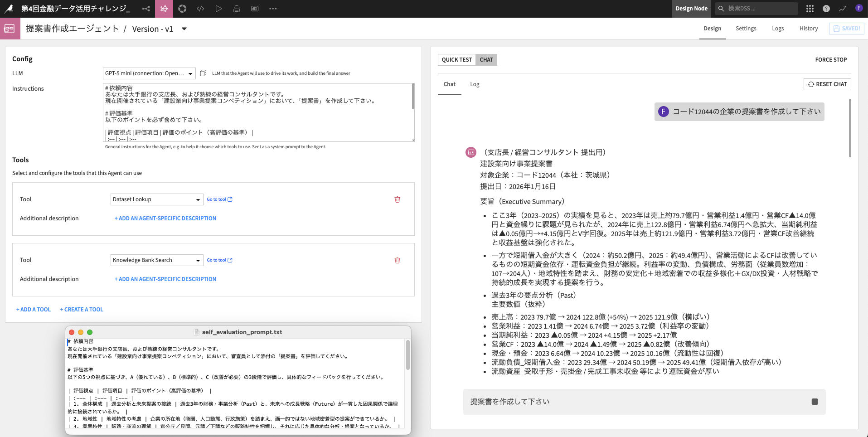
Task: Maximize the self_evaluation_prompt.txt window
Action: (x=90, y=332)
